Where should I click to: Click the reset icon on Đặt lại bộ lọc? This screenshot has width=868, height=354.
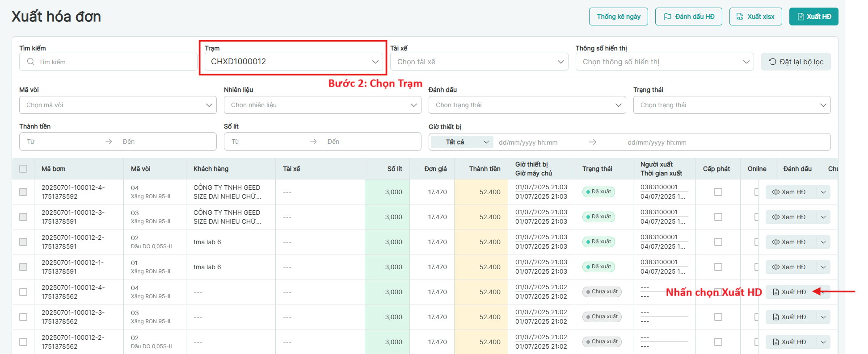[x=772, y=62]
